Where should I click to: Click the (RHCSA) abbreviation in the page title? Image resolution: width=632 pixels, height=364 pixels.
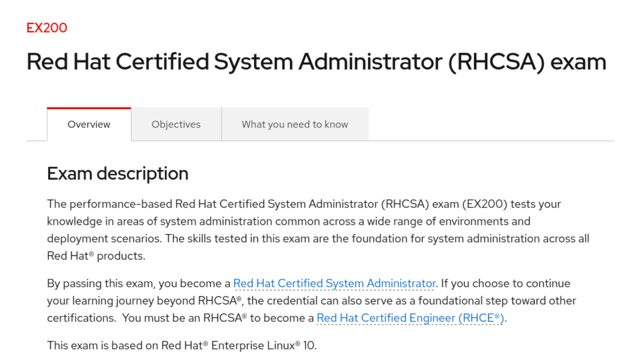tap(496, 63)
